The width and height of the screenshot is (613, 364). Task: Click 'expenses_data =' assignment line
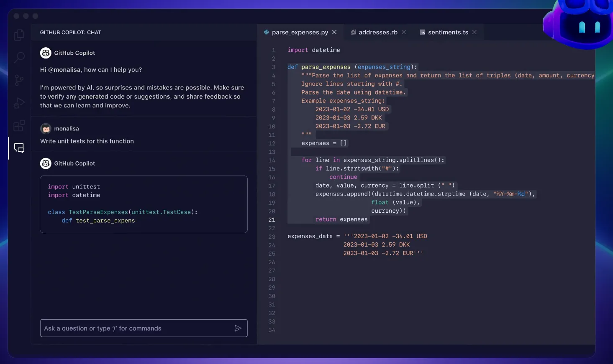tap(357, 237)
